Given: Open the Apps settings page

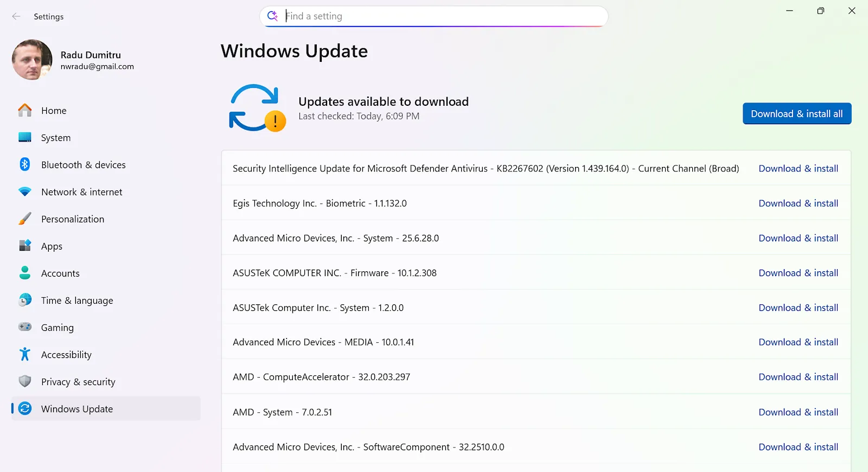Looking at the screenshot, I should point(52,246).
